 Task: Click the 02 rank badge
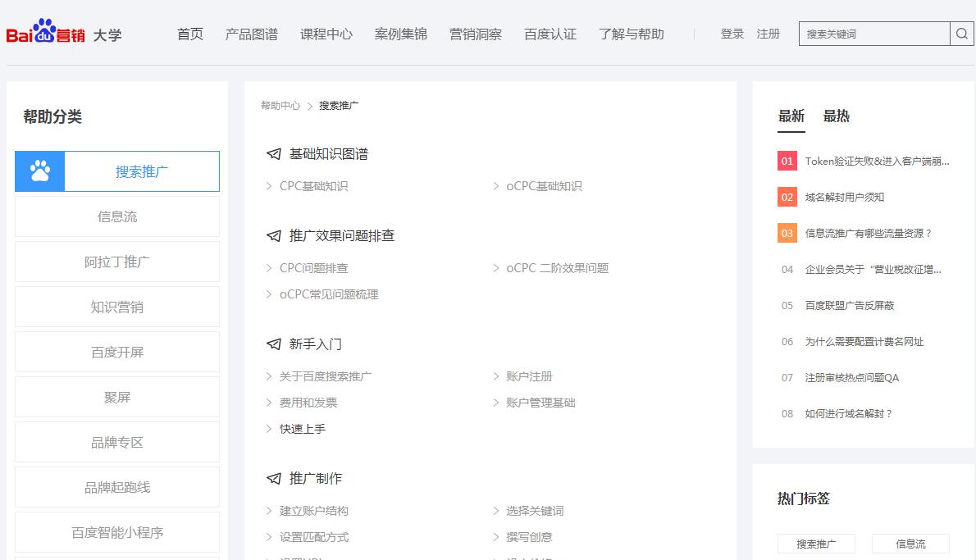[787, 198]
